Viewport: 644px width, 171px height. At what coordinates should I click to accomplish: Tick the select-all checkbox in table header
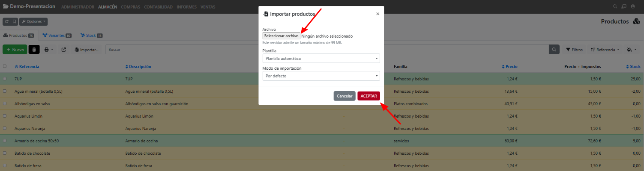[x=5, y=67]
